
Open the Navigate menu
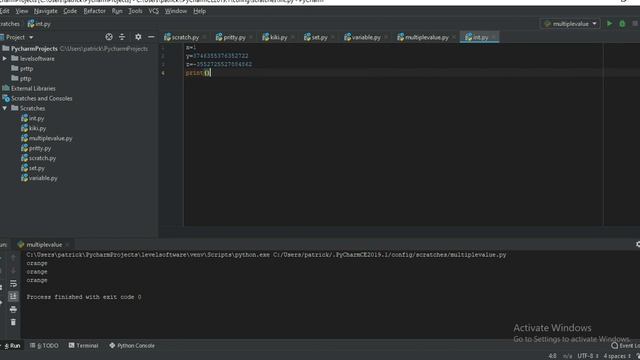tap(46, 11)
